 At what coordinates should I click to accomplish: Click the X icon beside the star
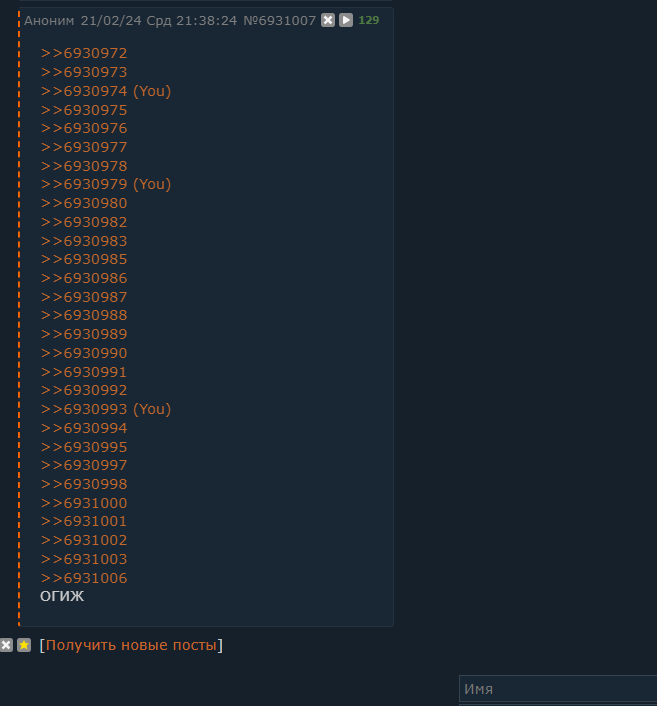tap(6, 645)
